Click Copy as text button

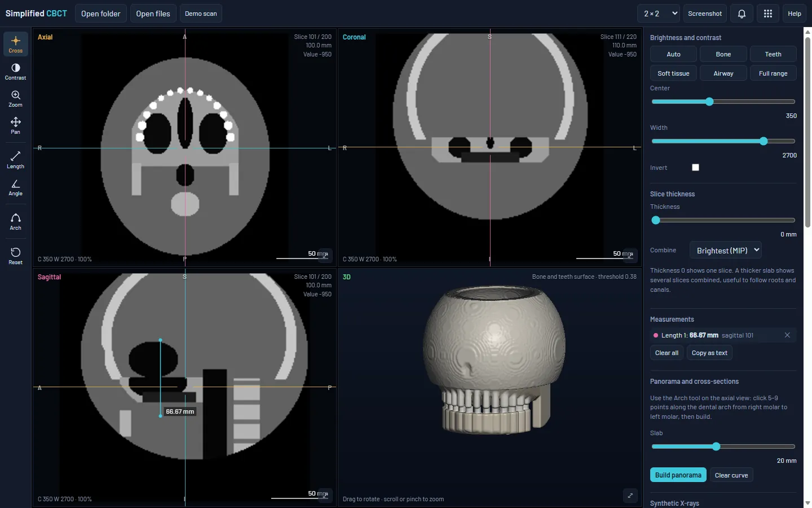709,353
